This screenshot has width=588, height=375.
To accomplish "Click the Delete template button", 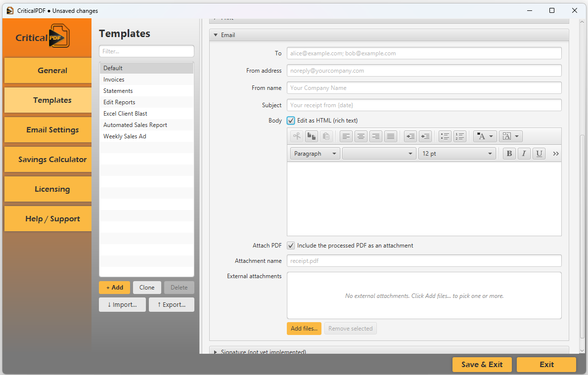I will [x=179, y=288].
